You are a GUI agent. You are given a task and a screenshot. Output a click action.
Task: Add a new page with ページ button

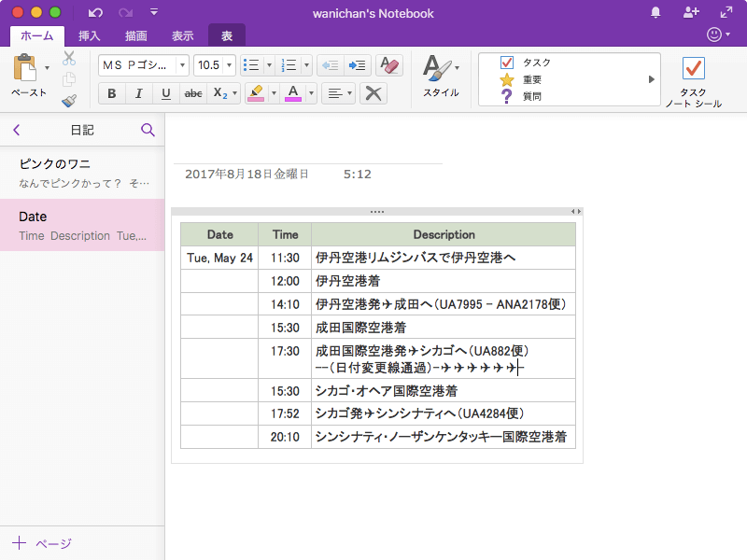tap(43, 543)
